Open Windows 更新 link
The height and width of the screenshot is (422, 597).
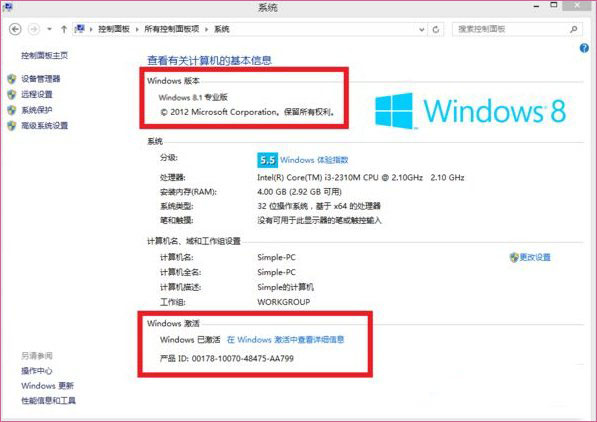tap(48, 385)
